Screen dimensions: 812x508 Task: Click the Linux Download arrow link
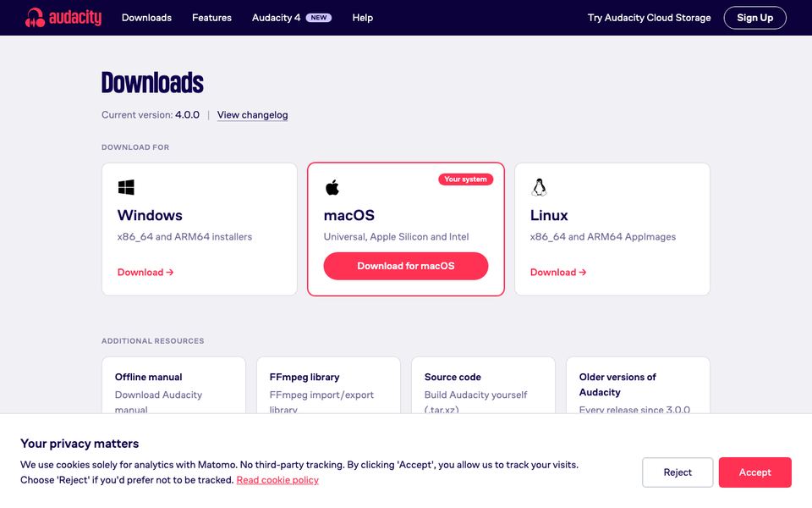point(558,272)
